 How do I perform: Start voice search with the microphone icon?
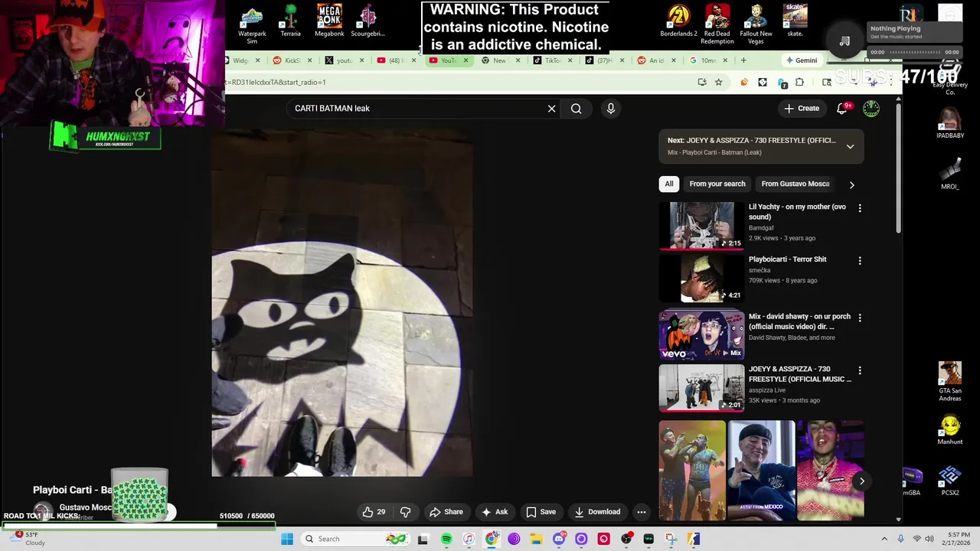pyautogui.click(x=610, y=109)
